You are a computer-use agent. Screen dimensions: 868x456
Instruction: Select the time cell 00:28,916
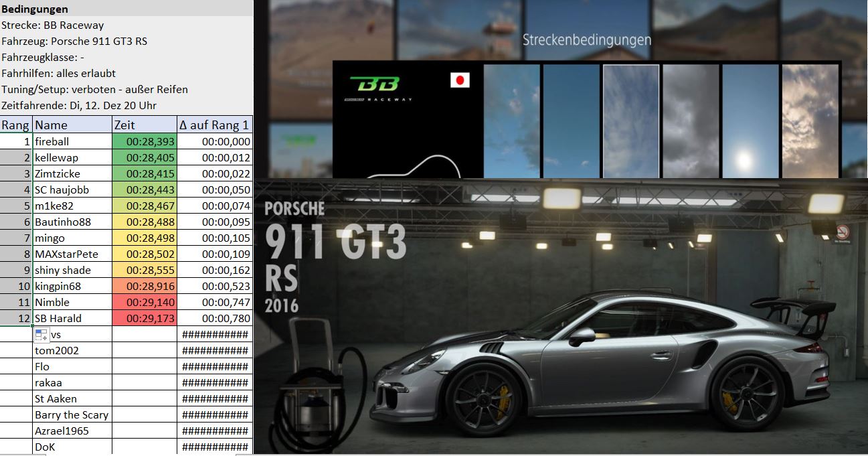tap(145, 286)
